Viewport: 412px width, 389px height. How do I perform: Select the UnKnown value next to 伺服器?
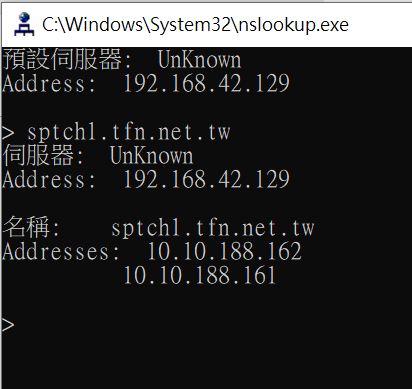151,156
